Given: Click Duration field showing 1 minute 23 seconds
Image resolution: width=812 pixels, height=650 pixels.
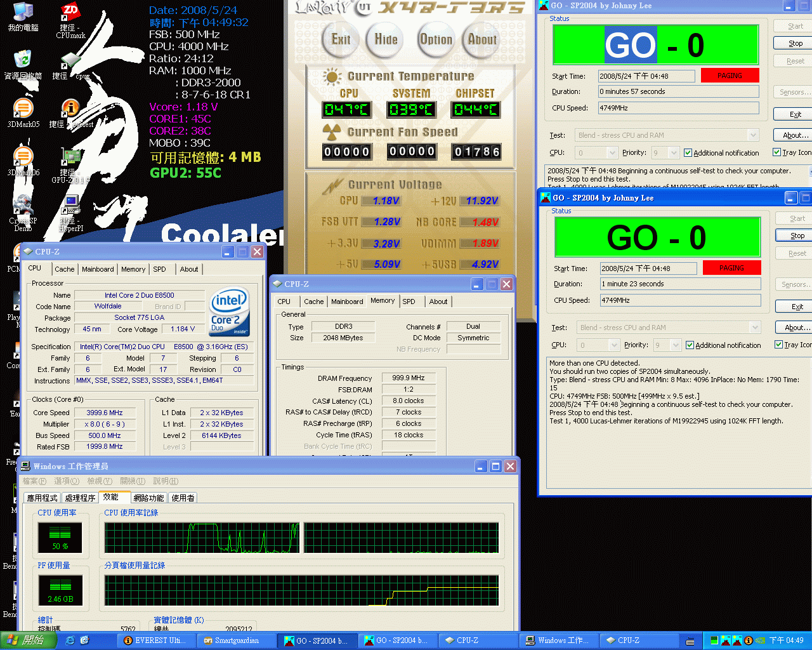Looking at the screenshot, I should (681, 284).
